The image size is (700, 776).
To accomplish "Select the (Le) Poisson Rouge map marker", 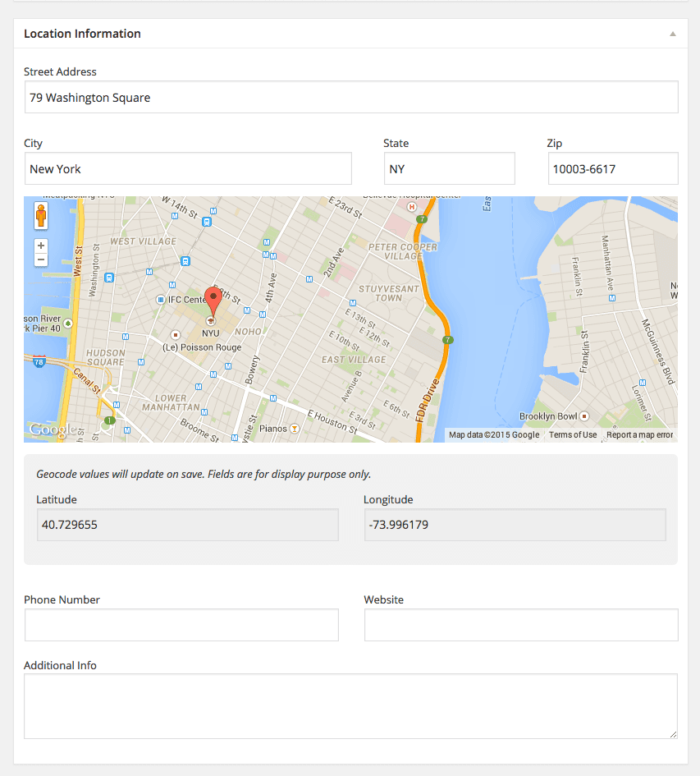I will [175, 334].
